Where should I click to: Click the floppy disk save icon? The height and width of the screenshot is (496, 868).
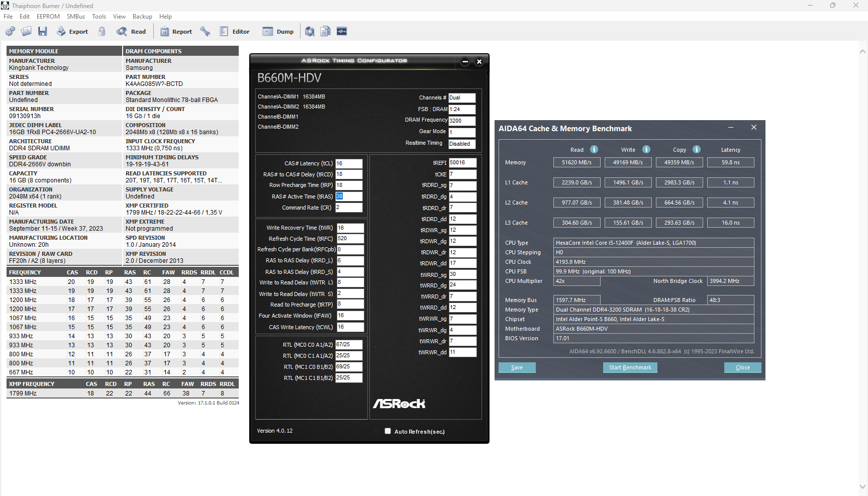(x=43, y=32)
